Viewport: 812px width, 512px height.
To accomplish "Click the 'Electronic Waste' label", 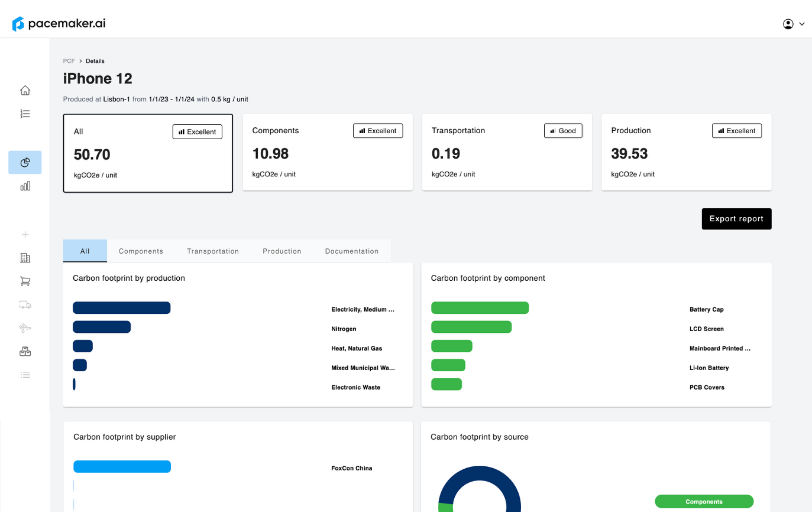I will pos(356,387).
